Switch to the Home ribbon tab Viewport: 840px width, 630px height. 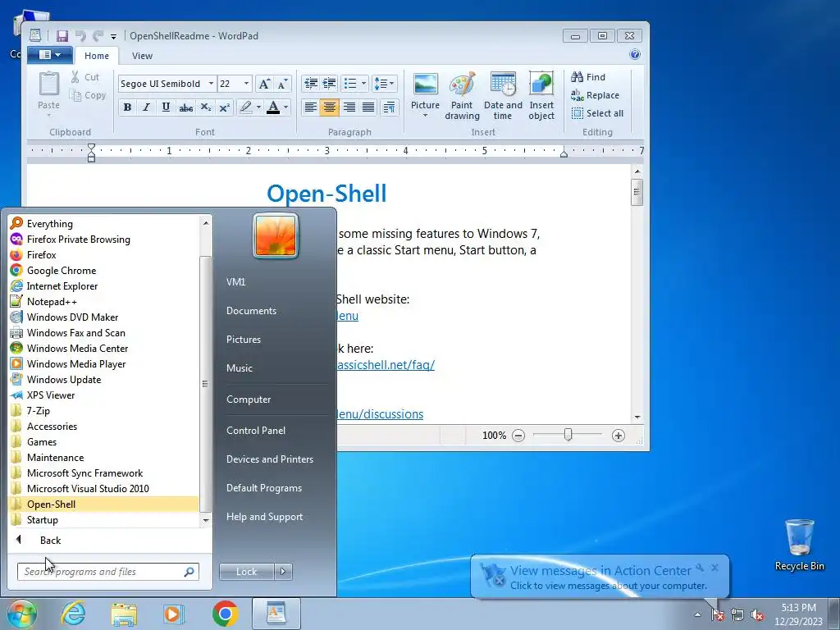(x=97, y=56)
